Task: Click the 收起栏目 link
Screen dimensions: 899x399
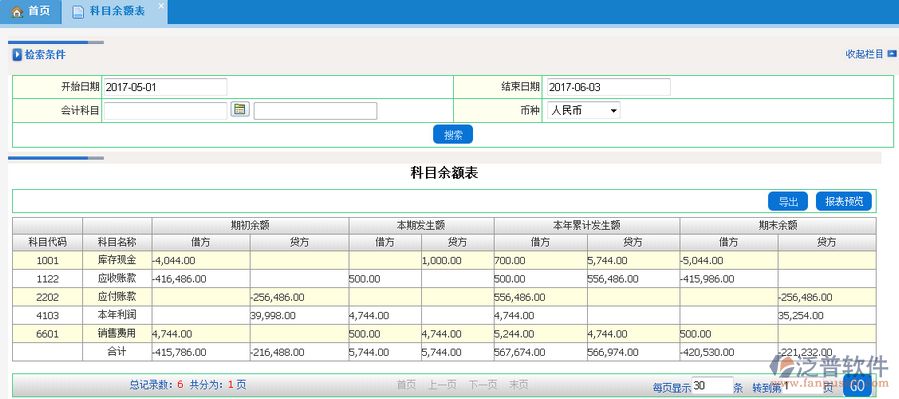Action: [x=865, y=54]
